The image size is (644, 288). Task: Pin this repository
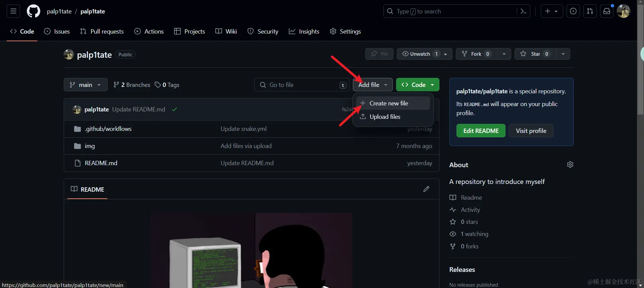tap(379, 54)
